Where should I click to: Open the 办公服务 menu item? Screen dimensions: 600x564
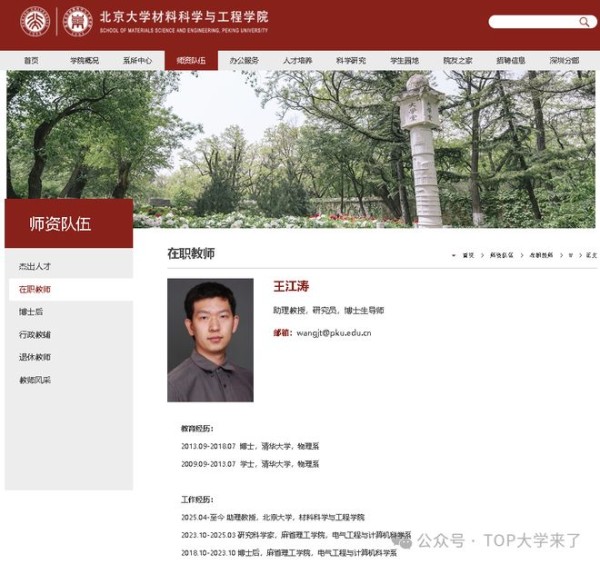tap(243, 61)
